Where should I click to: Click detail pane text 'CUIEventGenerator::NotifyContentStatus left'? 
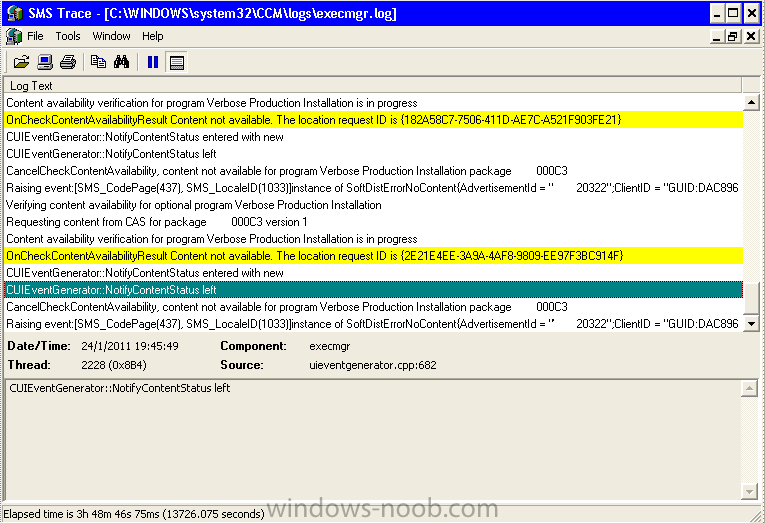120,388
